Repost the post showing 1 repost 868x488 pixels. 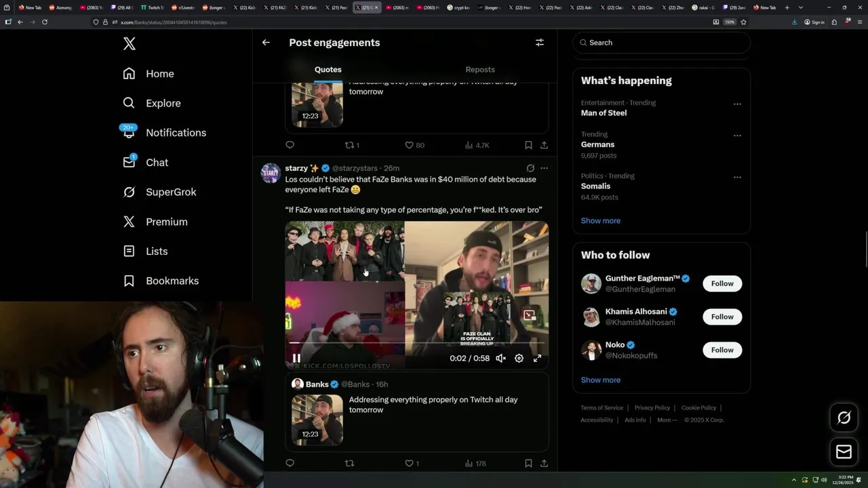[x=352, y=145]
